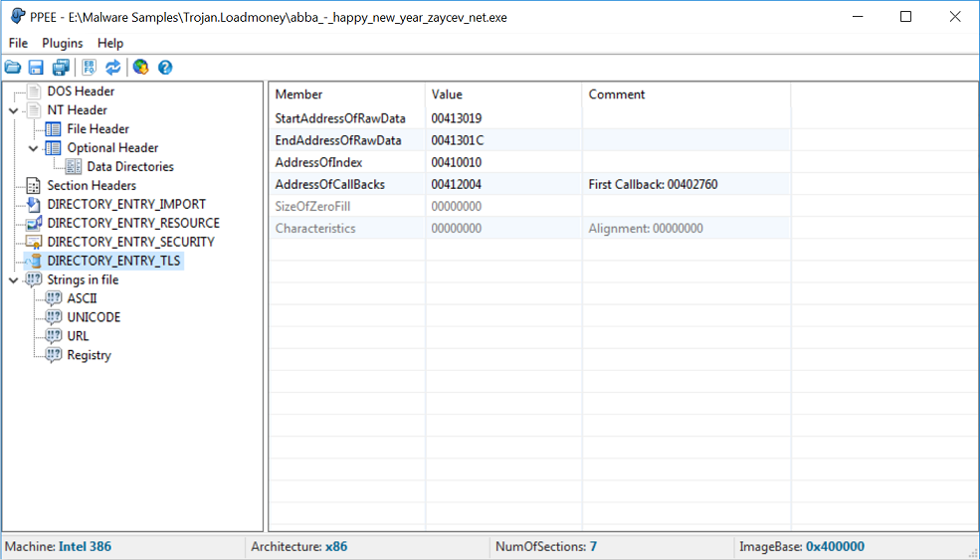Click value 00413019
The image size is (980, 560).
[457, 118]
